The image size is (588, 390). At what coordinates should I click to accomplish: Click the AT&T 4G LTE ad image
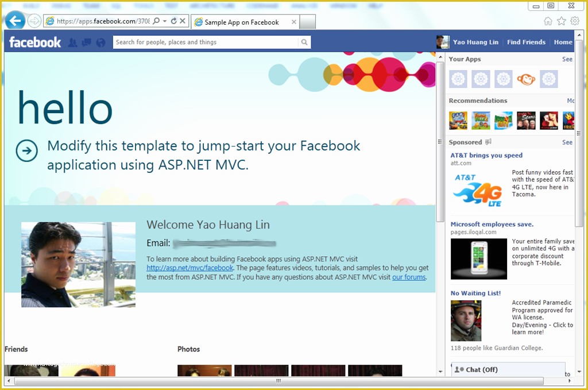tap(478, 190)
